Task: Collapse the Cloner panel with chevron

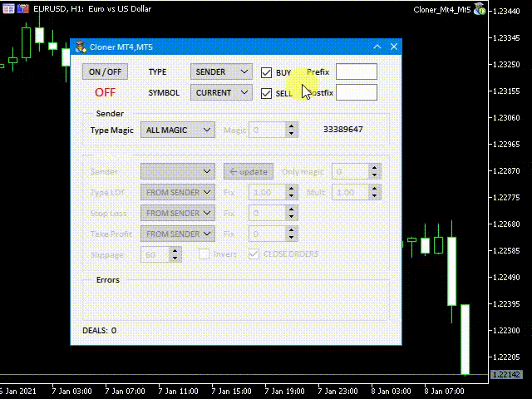Action: pyautogui.click(x=377, y=47)
